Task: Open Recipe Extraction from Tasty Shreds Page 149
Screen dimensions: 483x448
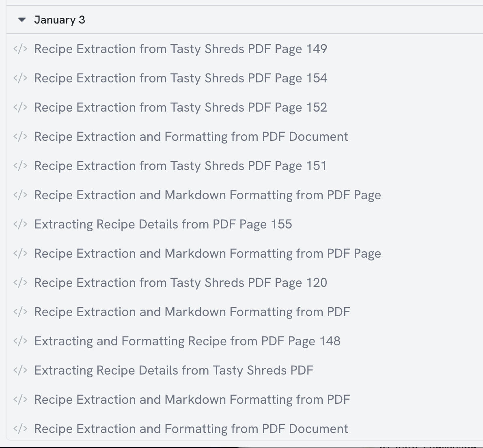Action: click(x=181, y=49)
